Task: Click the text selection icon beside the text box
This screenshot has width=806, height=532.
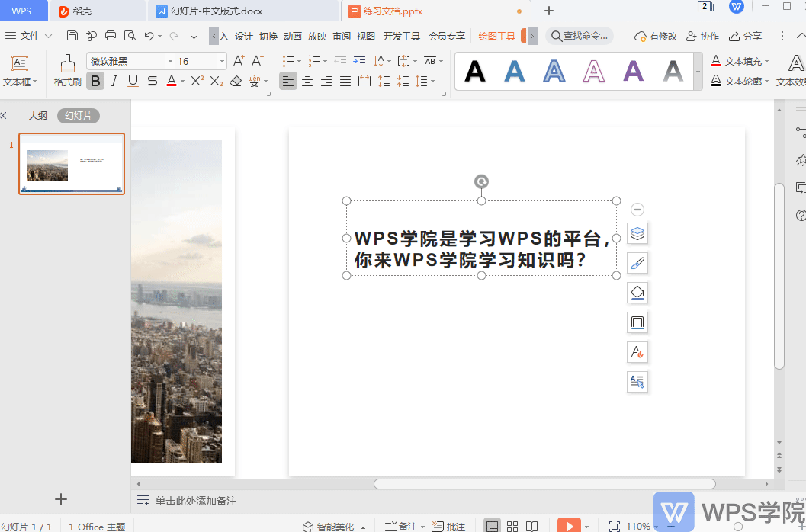Action: [637, 382]
